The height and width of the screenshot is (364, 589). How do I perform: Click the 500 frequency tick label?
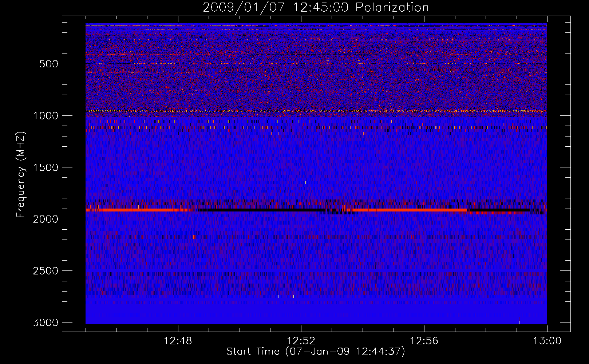point(48,64)
